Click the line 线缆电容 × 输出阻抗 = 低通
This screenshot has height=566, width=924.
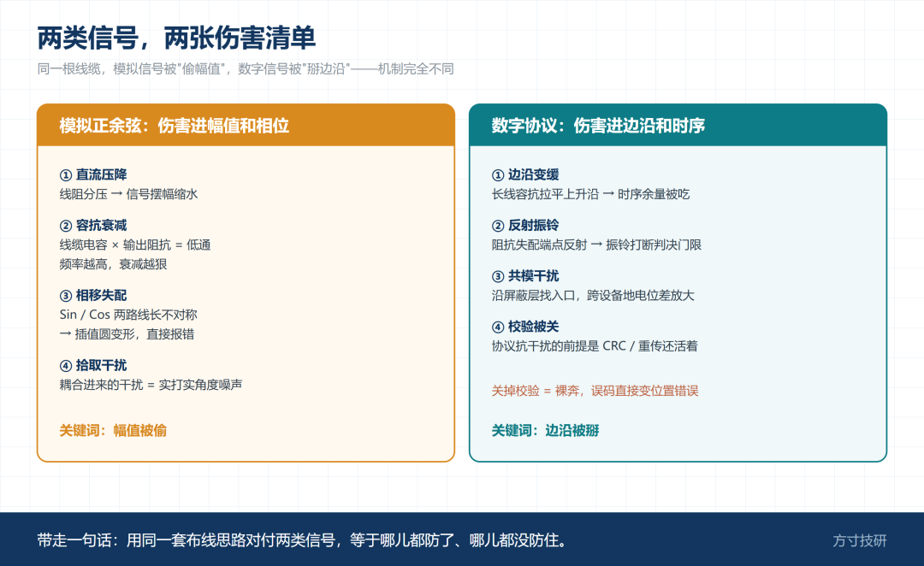point(135,245)
